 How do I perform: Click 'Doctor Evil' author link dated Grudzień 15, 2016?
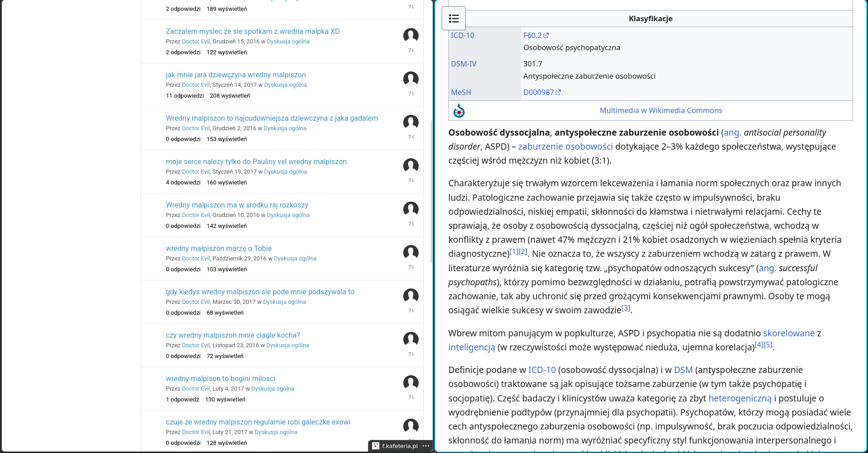(196, 41)
